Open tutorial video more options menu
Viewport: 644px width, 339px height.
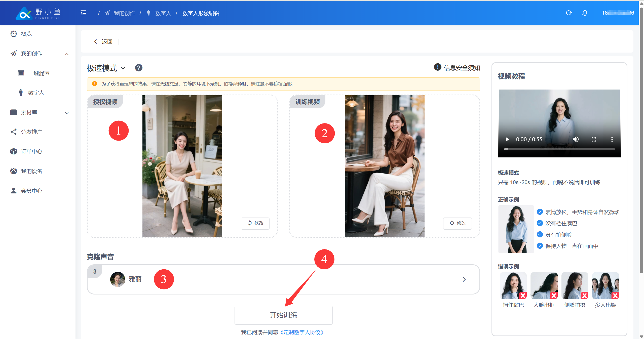coord(612,139)
